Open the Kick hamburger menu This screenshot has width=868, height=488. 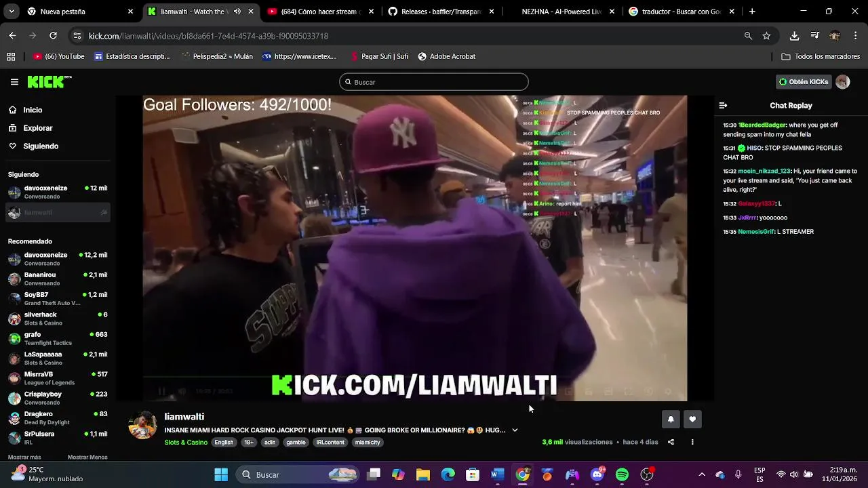14,82
